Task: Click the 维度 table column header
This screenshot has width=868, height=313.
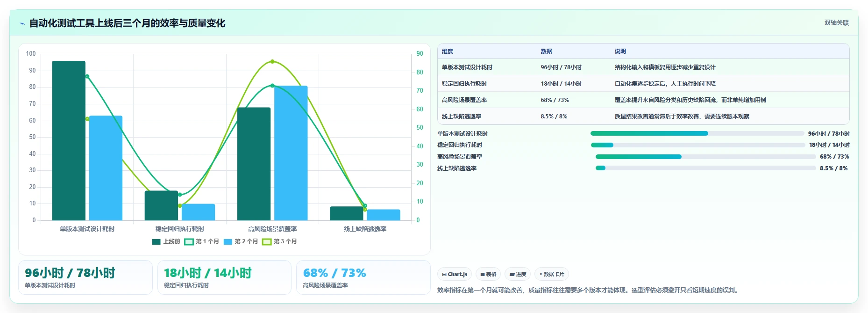Action: (x=448, y=51)
